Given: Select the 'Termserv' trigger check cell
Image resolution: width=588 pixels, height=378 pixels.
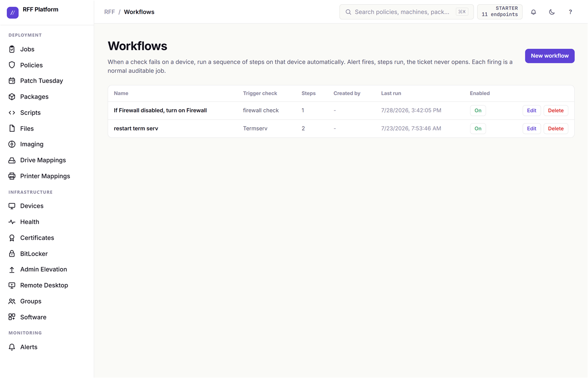Looking at the screenshot, I should [x=255, y=129].
